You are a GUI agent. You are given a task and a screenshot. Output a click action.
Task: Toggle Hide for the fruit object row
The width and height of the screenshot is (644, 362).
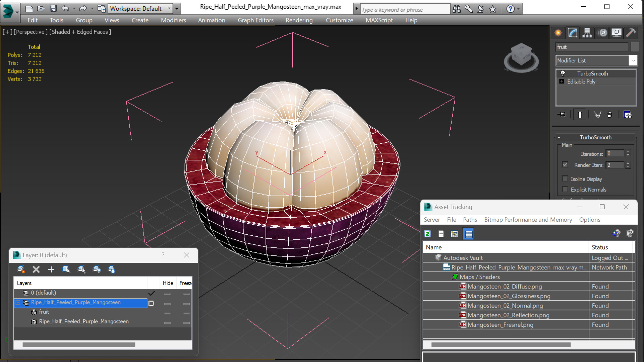point(167,313)
